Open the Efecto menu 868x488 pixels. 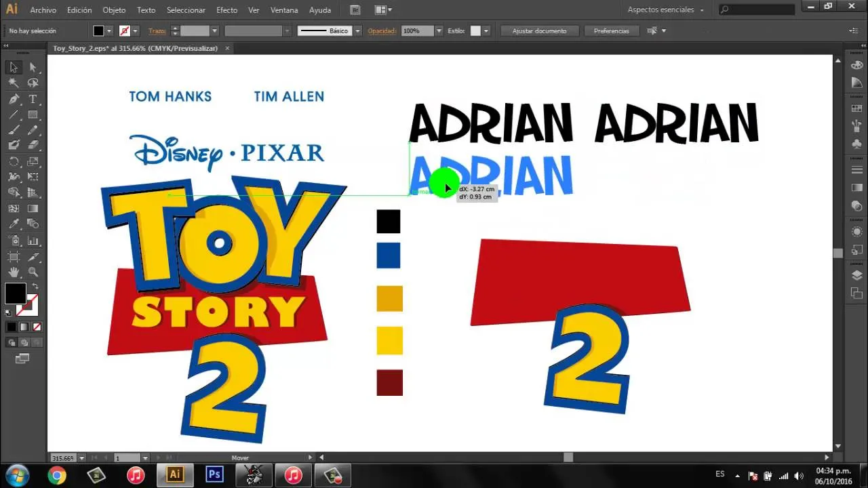click(227, 10)
